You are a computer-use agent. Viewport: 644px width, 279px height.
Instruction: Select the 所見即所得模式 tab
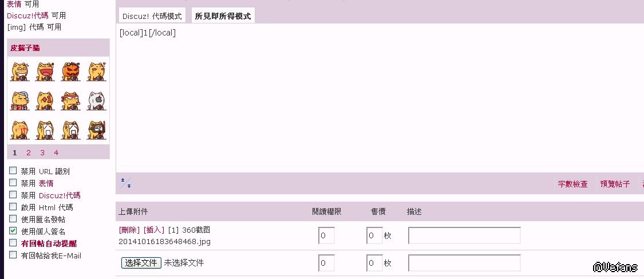pyautogui.click(x=223, y=16)
